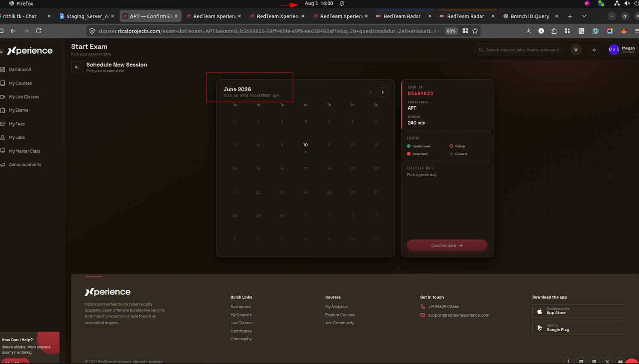This screenshot has height=364, width=639.
Task: Click the site security shield icon
Action: 92,31
